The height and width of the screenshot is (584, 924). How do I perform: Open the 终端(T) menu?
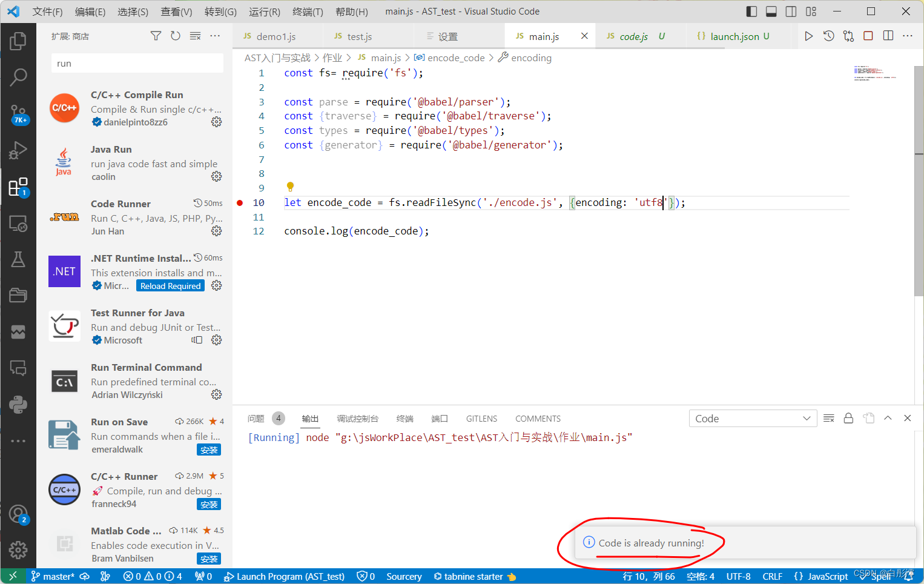(308, 12)
